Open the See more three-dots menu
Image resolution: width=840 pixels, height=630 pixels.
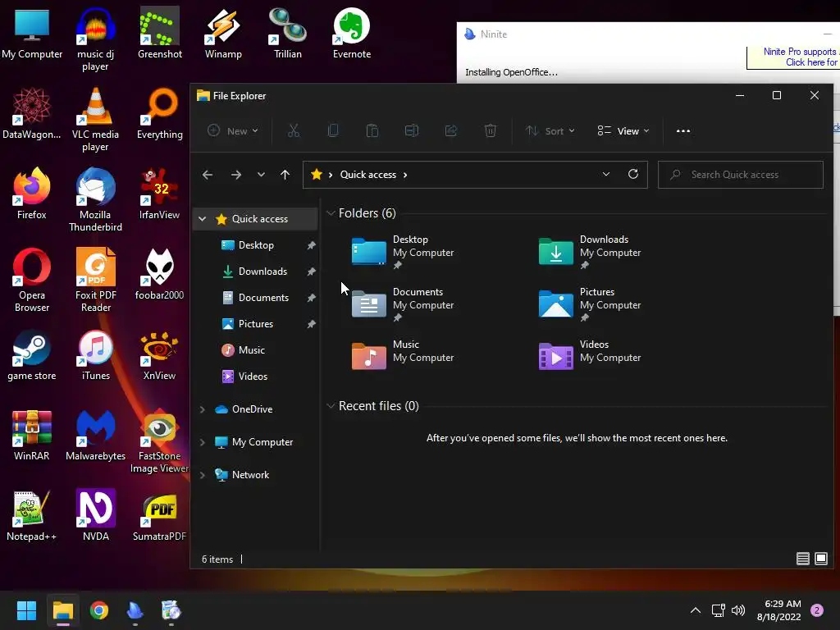683,130
